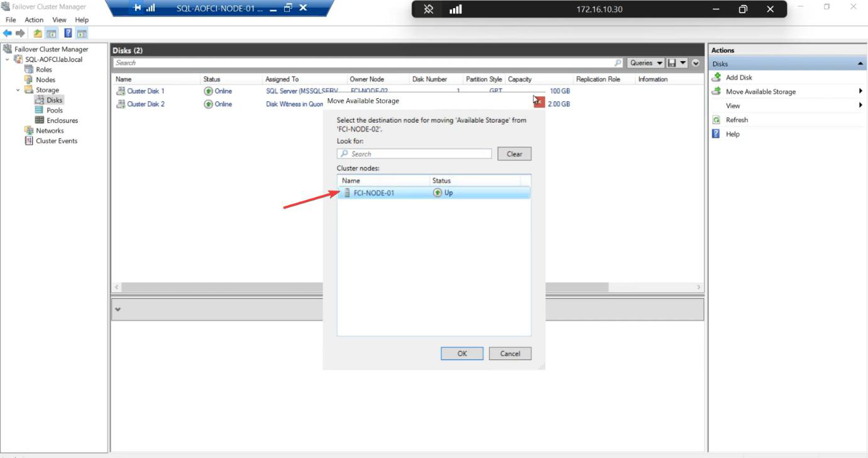The image size is (868, 458).
Task: Click the Add Disk action icon
Action: [716, 77]
